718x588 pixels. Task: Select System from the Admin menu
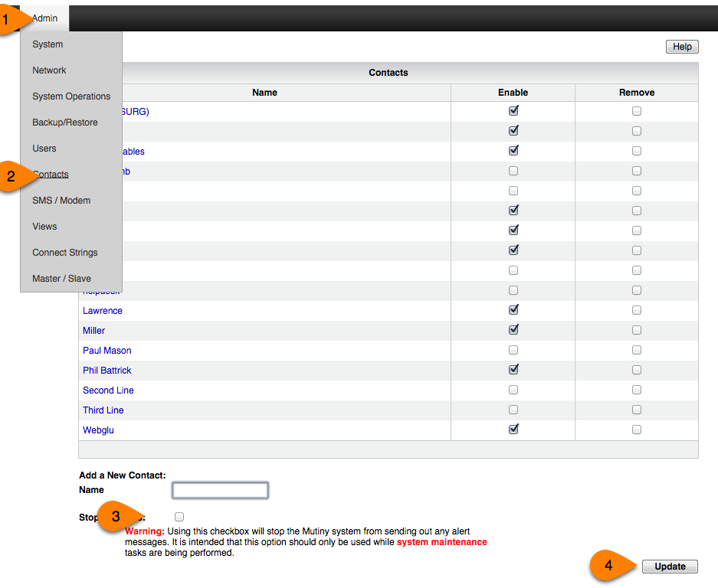tap(48, 44)
